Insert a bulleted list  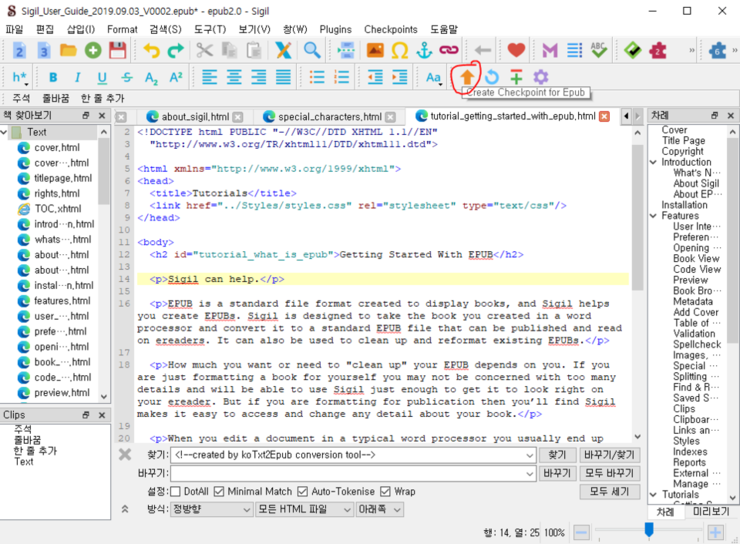[317, 77]
